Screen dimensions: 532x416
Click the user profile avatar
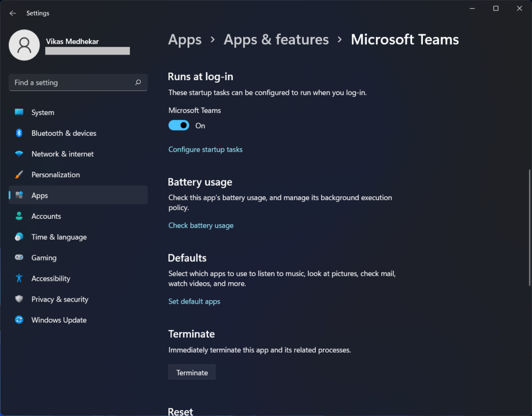[x=24, y=45]
